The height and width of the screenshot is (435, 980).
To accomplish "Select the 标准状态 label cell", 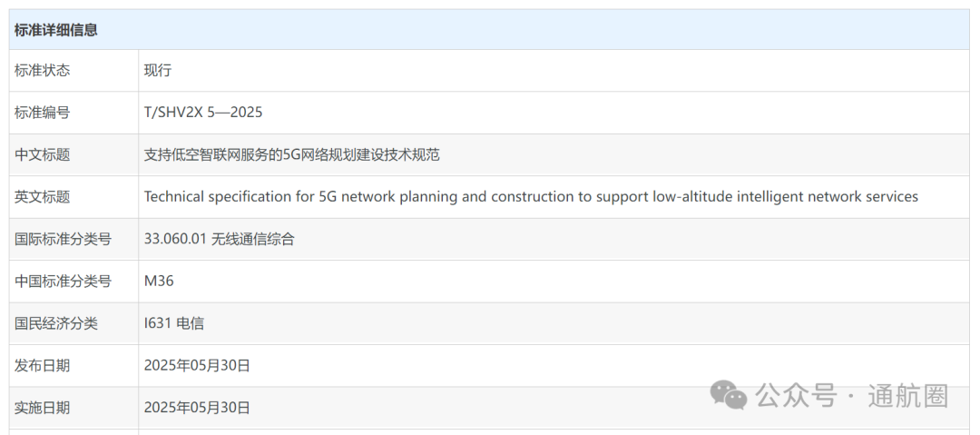I will (73, 71).
